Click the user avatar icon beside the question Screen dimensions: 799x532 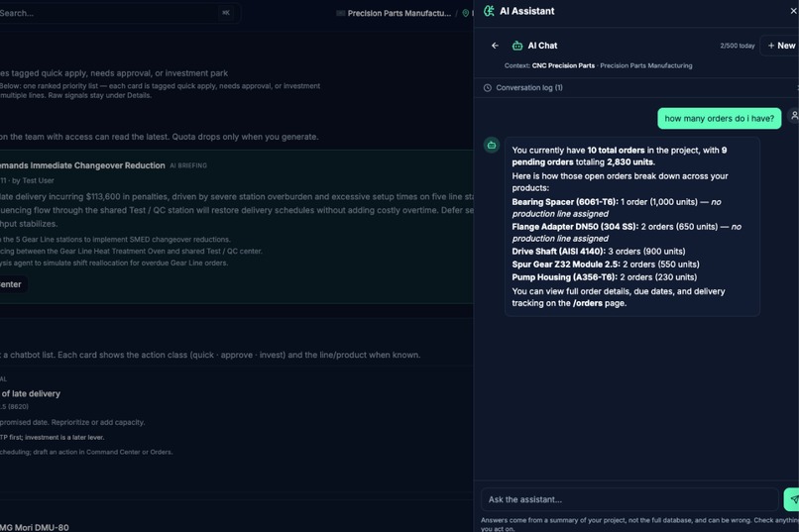click(x=793, y=116)
